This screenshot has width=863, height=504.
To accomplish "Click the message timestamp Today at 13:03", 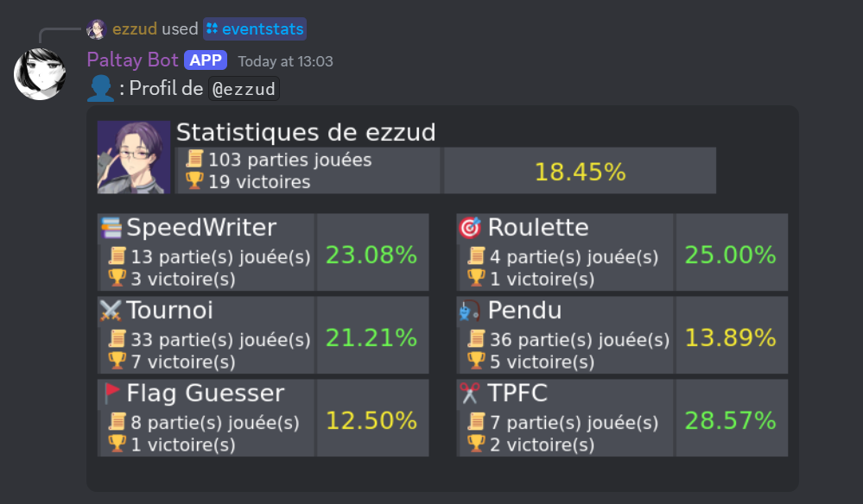I will point(285,61).
